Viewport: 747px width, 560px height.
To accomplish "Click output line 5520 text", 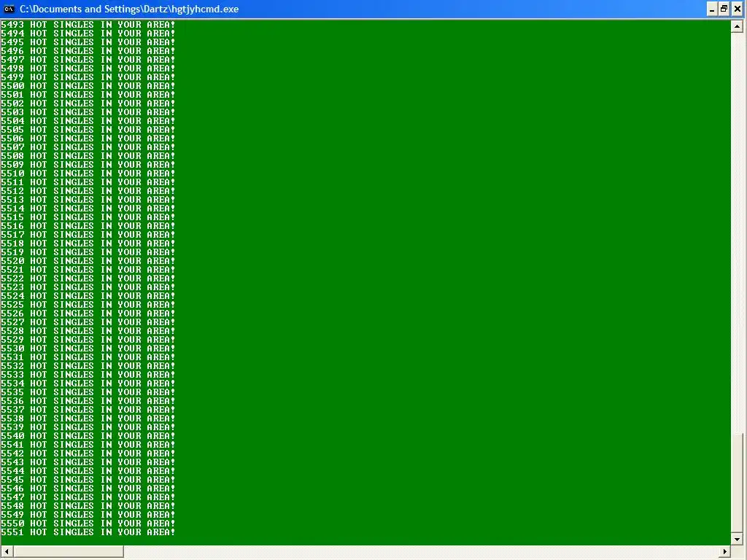I will click(88, 261).
